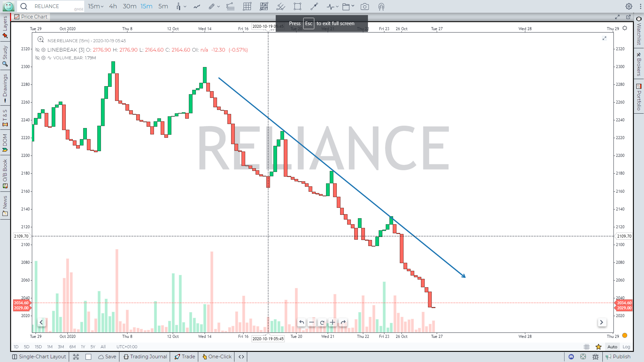The width and height of the screenshot is (644, 362).
Task: Hide the LINEBREAK series eye icon
Action: point(38,50)
